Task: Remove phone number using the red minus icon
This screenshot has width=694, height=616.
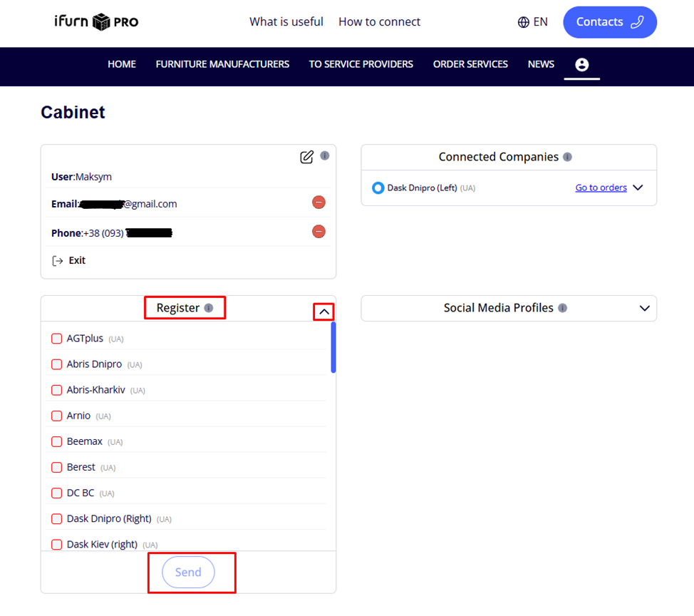Action: click(x=318, y=232)
